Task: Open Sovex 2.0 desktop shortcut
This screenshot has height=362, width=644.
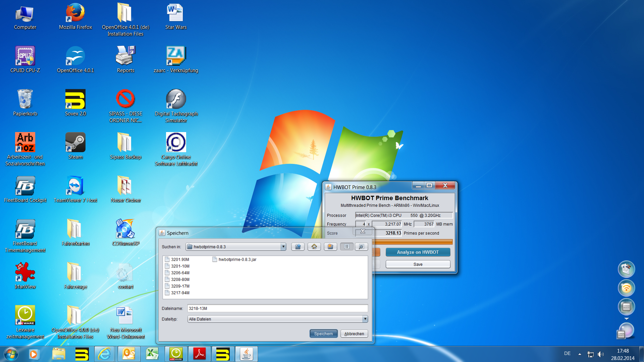Action: pyautogui.click(x=75, y=103)
